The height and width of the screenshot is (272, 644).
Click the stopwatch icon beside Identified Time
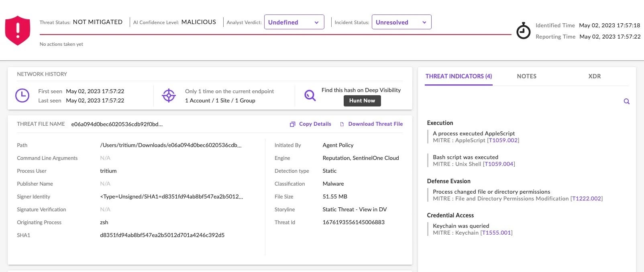click(523, 31)
